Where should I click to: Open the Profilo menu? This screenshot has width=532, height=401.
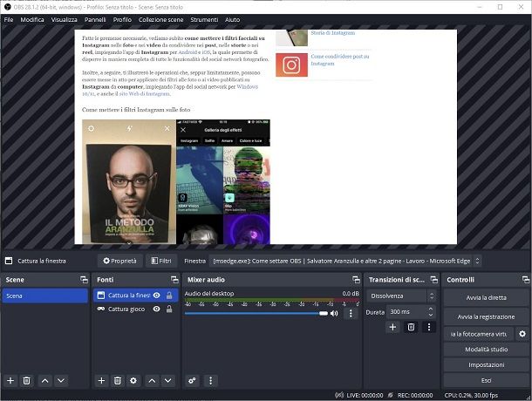(122, 20)
